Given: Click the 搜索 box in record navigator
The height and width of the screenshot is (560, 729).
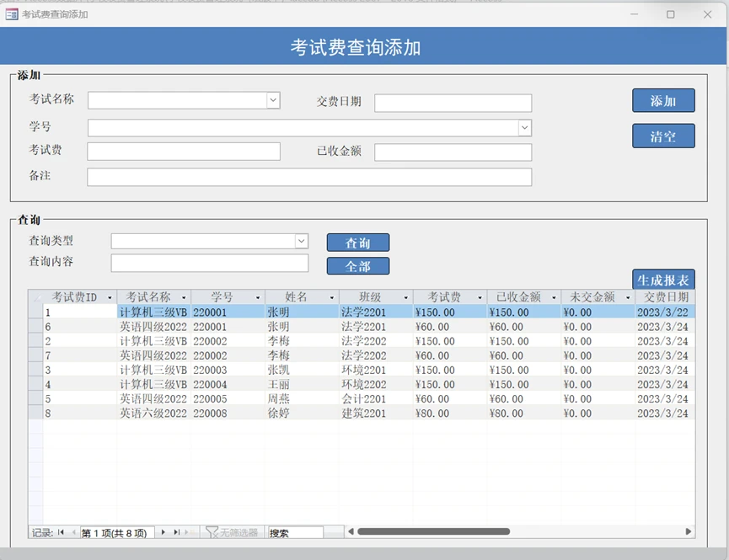Looking at the screenshot, I should pyautogui.click(x=295, y=532).
